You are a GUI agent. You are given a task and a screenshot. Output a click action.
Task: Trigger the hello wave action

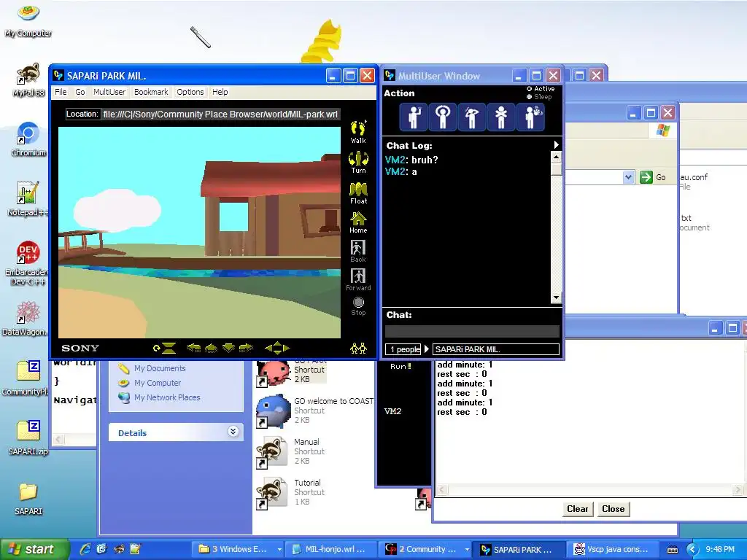[x=414, y=117]
